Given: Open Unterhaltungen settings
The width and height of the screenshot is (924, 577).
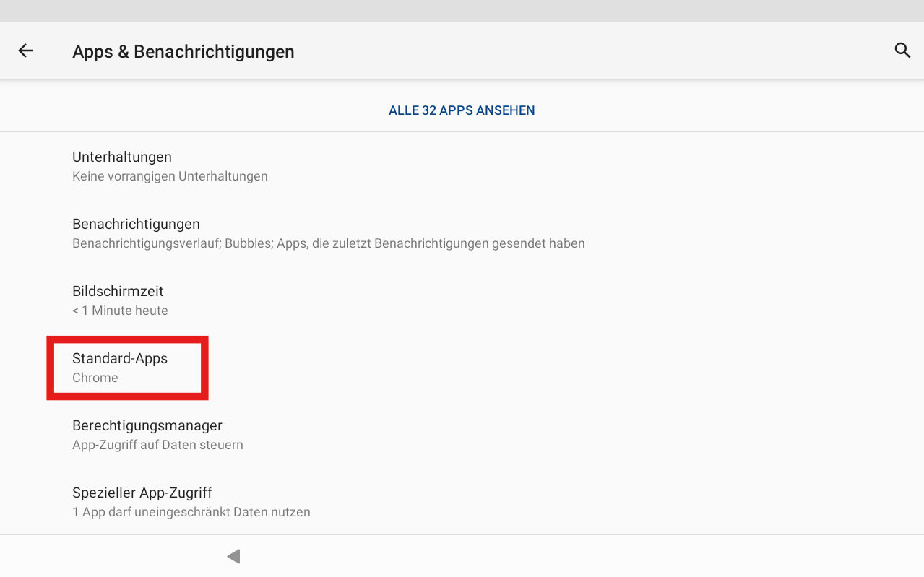Looking at the screenshot, I should (462, 166).
